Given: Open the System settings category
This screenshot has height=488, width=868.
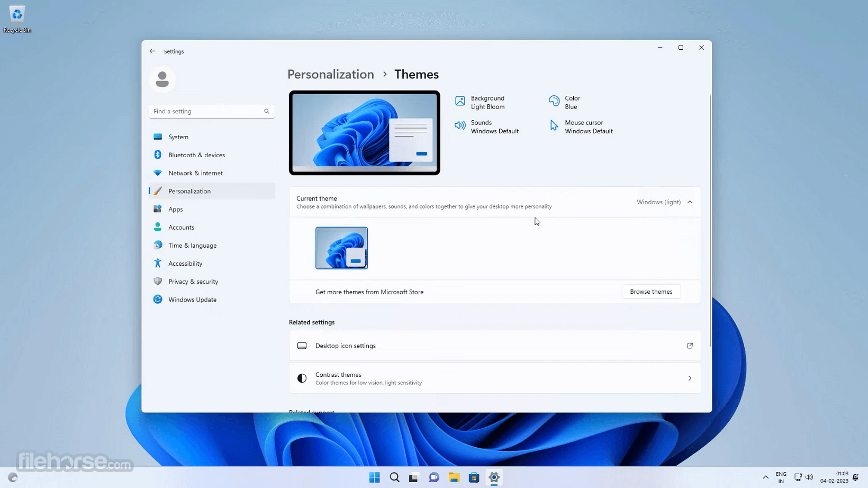Looking at the screenshot, I should 178,137.
